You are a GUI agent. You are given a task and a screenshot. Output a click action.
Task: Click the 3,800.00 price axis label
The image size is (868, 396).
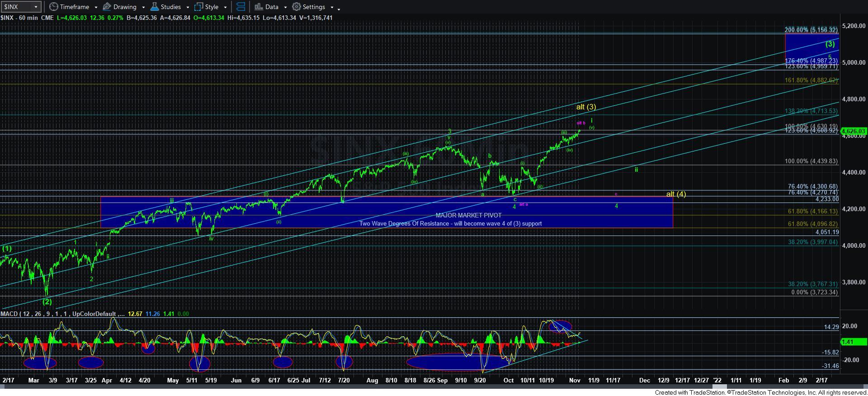point(854,282)
